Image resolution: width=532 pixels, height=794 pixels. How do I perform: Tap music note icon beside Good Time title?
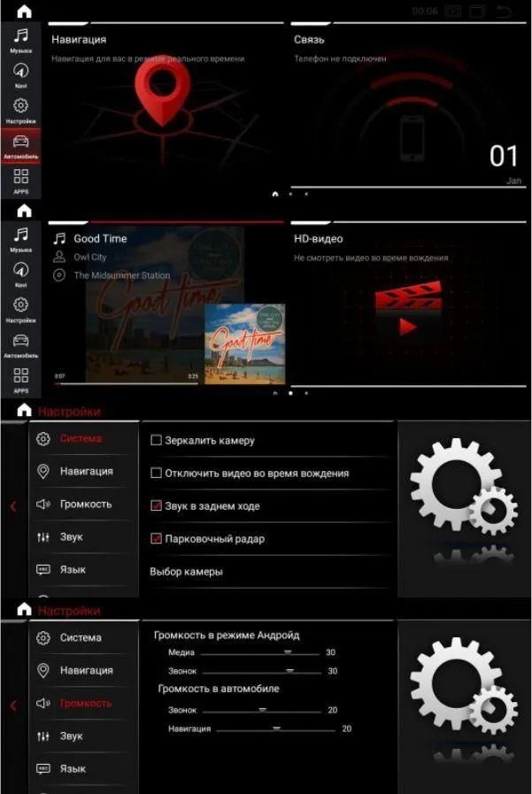(x=59, y=238)
